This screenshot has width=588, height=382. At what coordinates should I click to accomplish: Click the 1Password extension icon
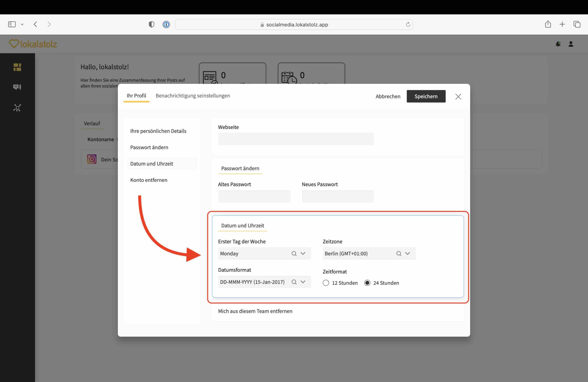(166, 24)
